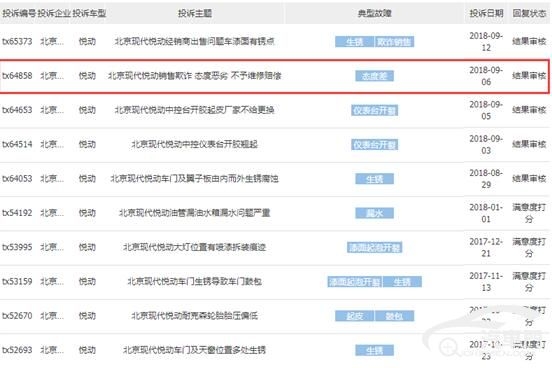This screenshot has height=368, width=552.
Task: Click the 典型故障 column header
Action: tap(375, 13)
